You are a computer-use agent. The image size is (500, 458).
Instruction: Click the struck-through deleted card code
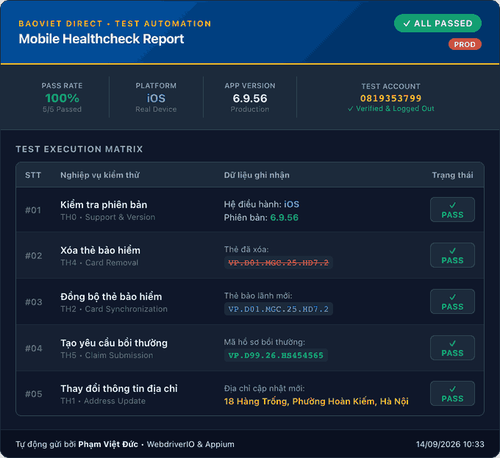(278, 263)
